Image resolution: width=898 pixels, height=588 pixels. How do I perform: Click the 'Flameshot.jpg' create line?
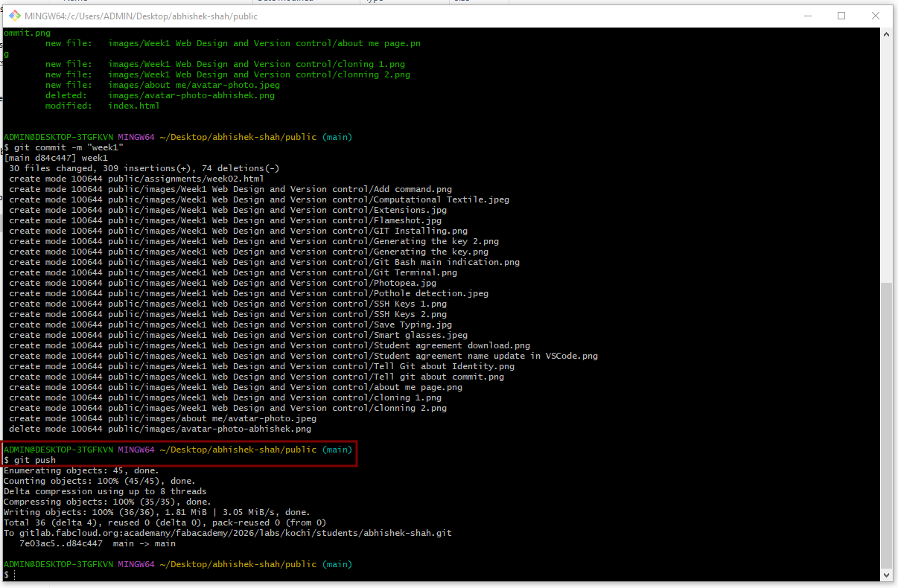[x=225, y=220]
